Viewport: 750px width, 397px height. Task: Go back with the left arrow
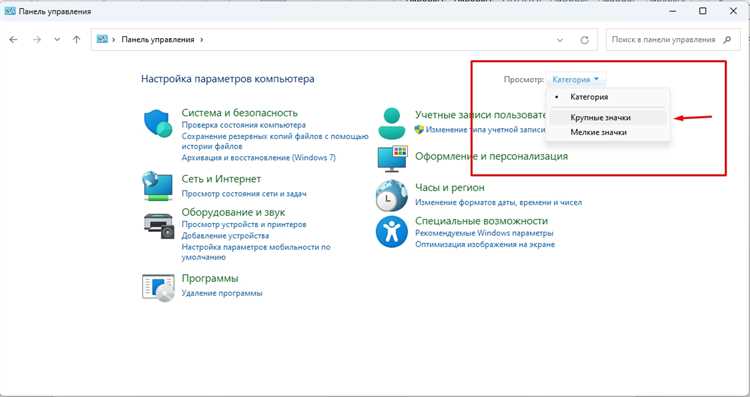[13, 40]
